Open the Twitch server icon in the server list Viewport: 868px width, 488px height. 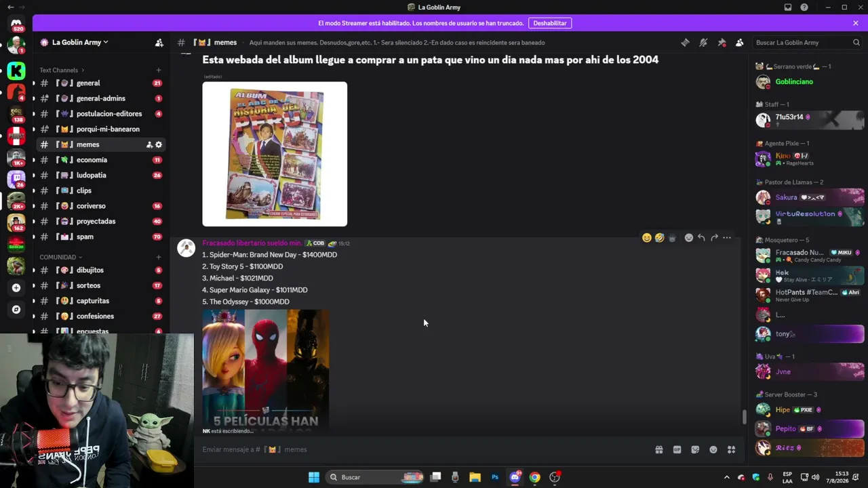point(16,179)
